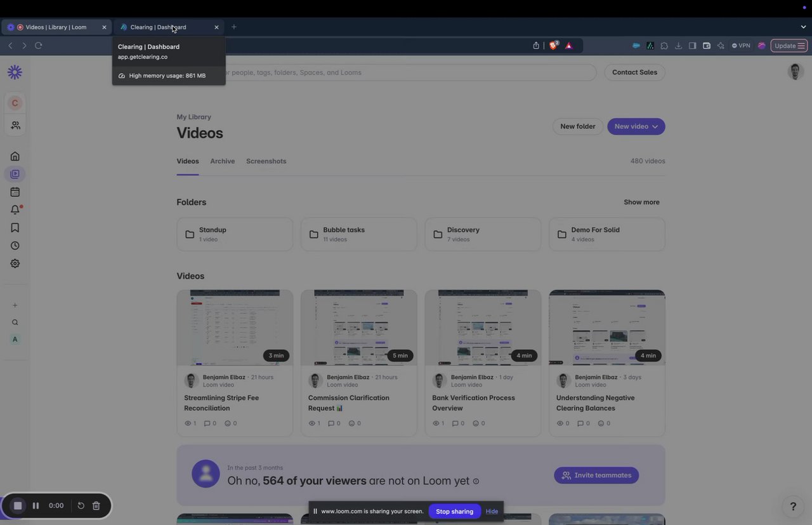Click 'Show more' next to Folders
Screen dimensions: 812x525
(x=641, y=202)
